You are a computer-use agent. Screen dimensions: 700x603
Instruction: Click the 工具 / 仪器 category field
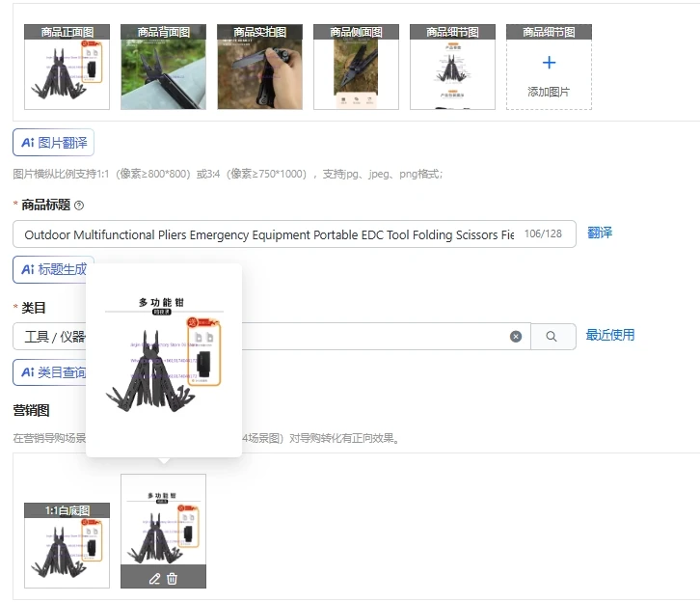(272, 337)
